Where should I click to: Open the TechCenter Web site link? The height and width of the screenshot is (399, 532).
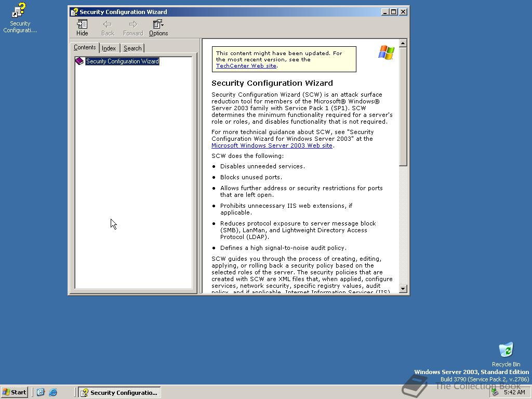point(246,66)
